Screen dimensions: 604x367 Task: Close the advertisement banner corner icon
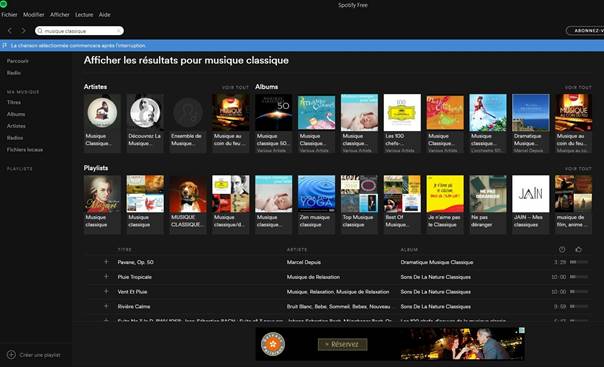coord(522,330)
